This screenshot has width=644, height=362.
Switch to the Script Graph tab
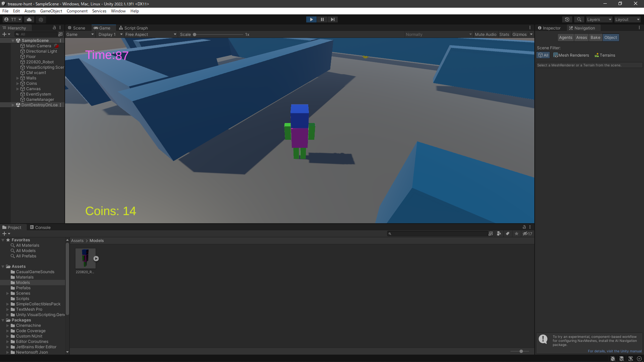pyautogui.click(x=133, y=28)
